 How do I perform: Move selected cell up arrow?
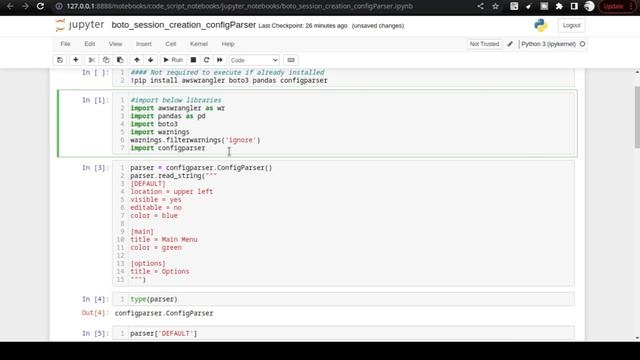[x=137, y=60]
